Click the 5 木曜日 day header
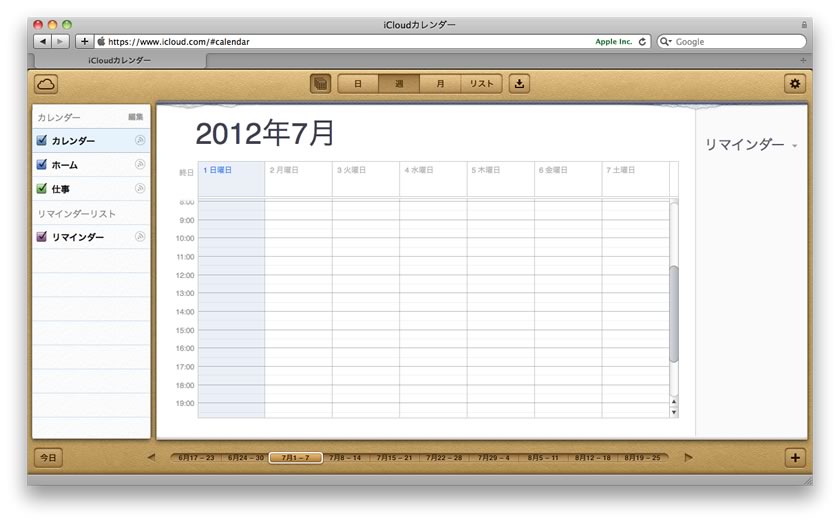The width and height of the screenshot is (840, 523). tap(486, 170)
